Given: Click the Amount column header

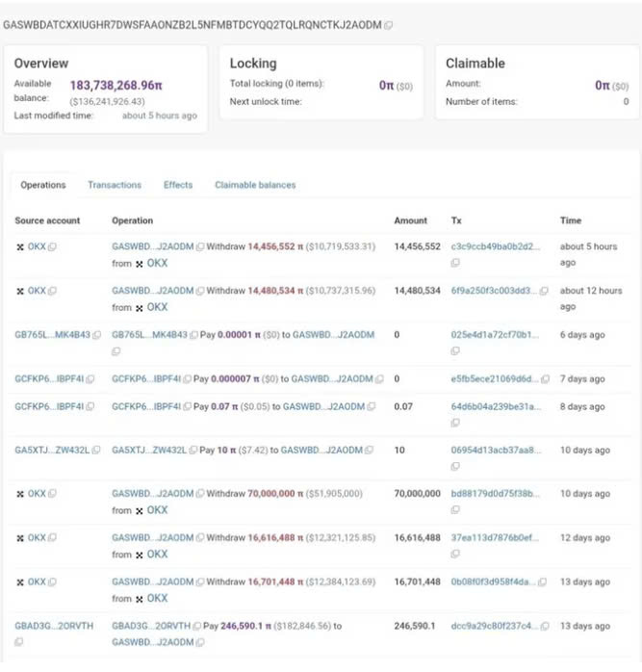Looking at the screenshot, I should (x=411, y=220).
